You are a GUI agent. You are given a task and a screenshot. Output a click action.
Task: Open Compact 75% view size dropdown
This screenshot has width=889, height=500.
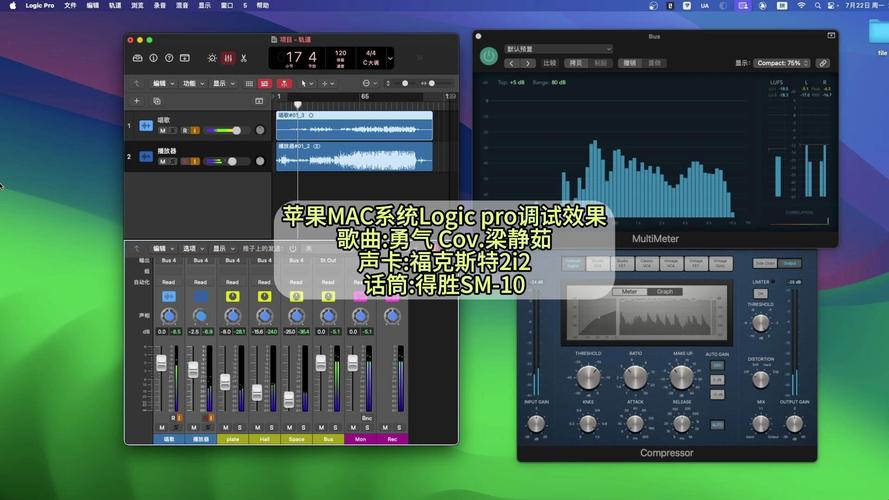[x=781, y=63]
